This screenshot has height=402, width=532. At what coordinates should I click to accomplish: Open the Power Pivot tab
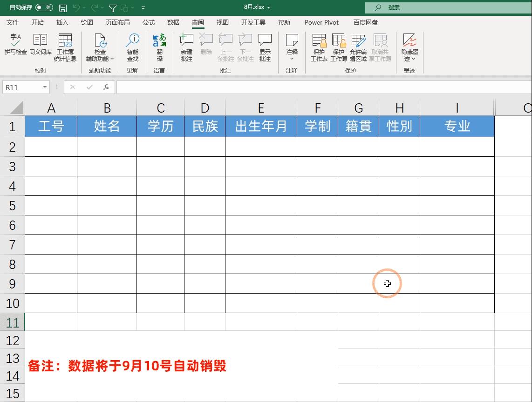321,22
